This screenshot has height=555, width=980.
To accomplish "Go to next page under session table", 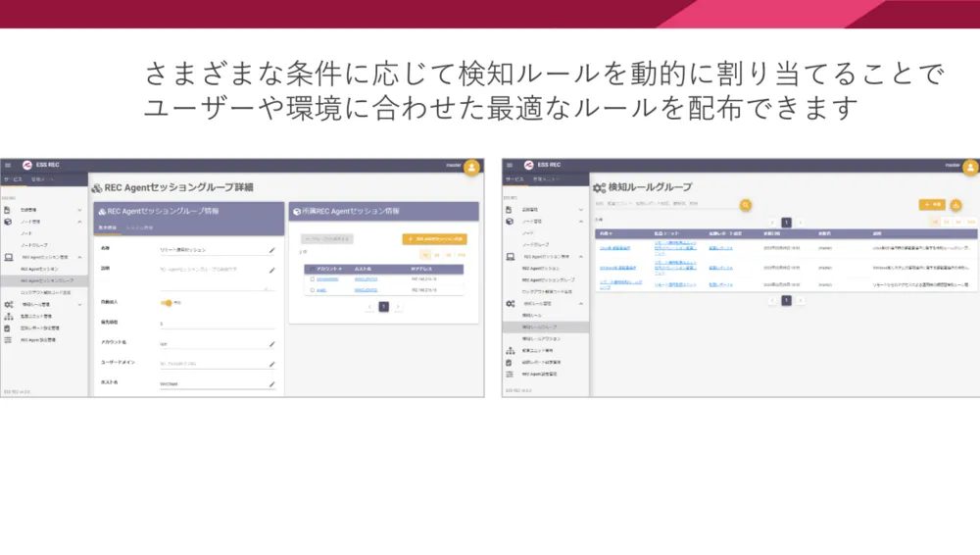I will (x=398, y=307).
